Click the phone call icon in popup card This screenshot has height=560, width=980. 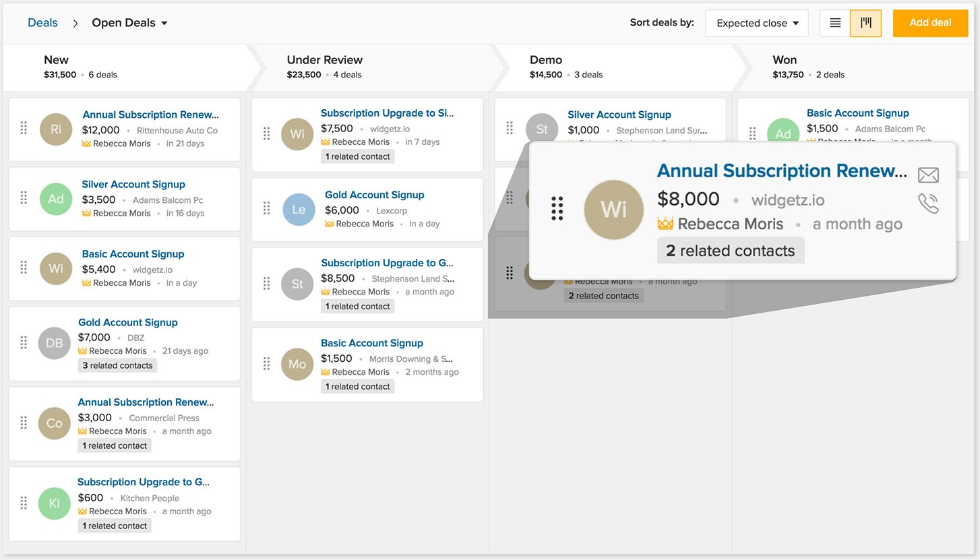(x=928, y=204)
